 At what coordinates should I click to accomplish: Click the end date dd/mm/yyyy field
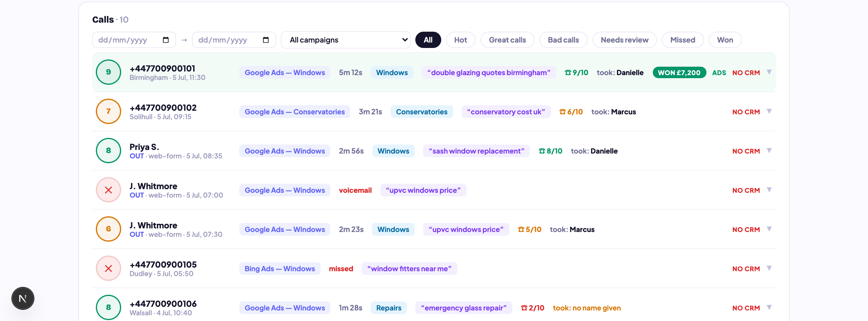(x=234, y=40)
